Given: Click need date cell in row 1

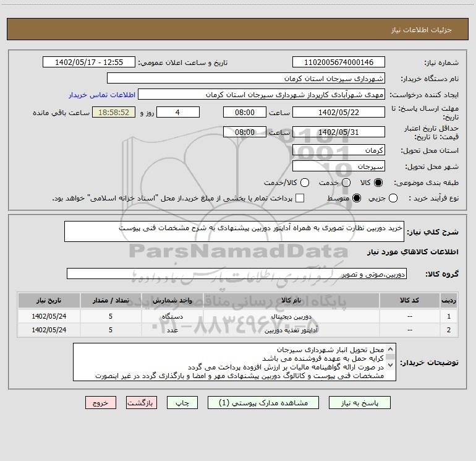Looking at the screenshot, I should coord(49,316).
